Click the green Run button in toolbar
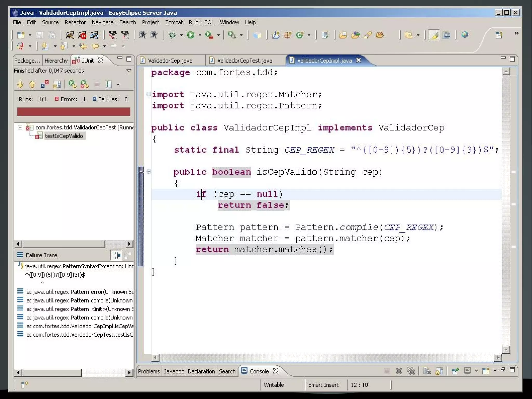 191,35
